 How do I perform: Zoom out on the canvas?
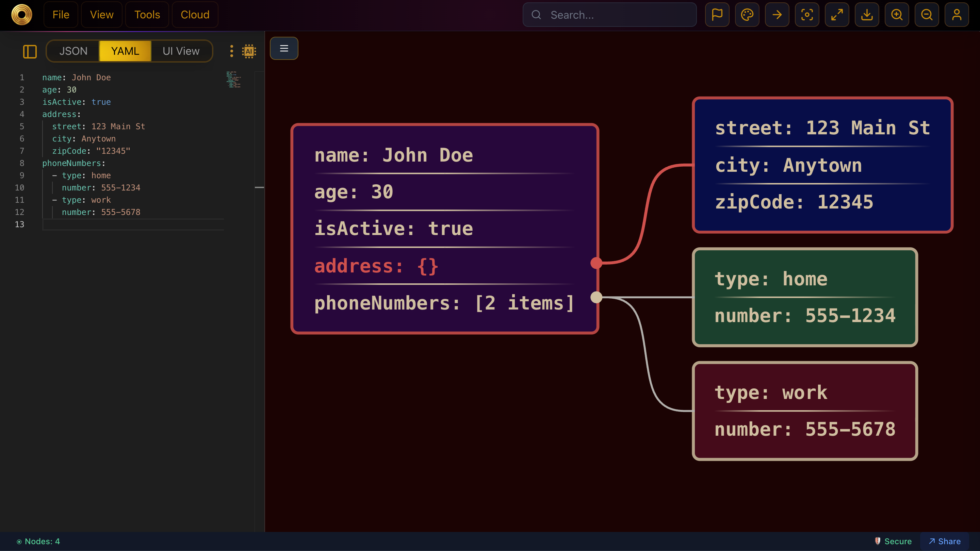pyautogui.click(x=927, y=14)
